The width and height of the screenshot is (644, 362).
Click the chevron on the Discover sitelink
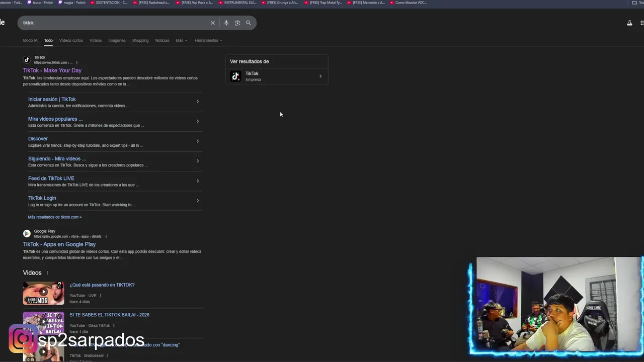click(197, 141)
